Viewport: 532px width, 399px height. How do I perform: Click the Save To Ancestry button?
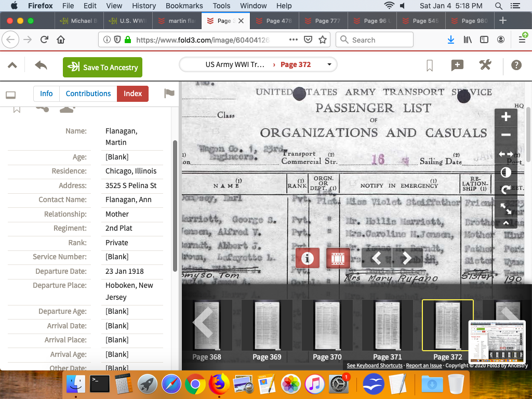click(x=102, y=67)
